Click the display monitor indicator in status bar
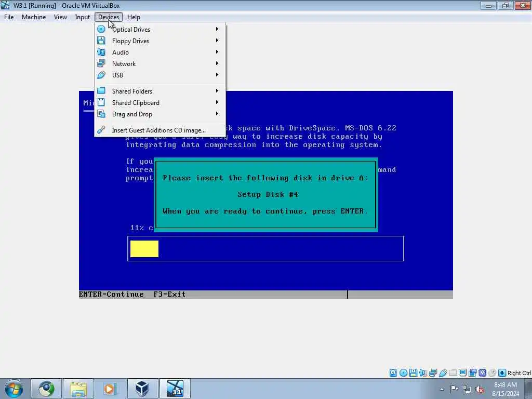The image size is (532, 399). 462,373
